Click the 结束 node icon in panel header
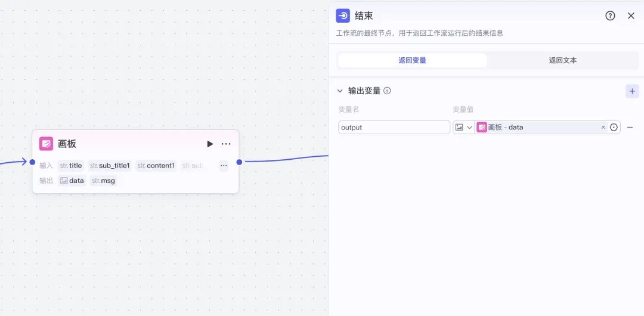 point(343,16)
